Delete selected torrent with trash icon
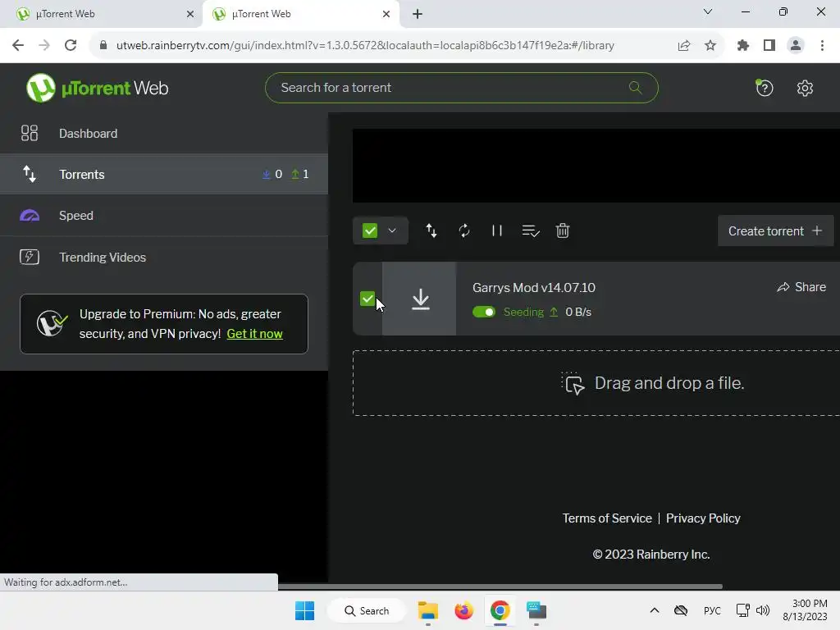Image resolution: width=840 pixels, height=630 pixels. [563, 231]
